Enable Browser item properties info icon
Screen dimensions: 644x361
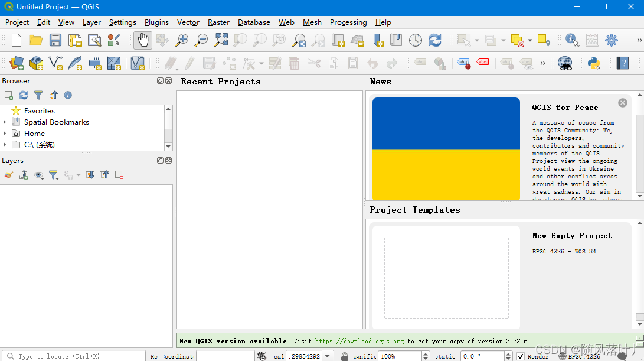(68, 95)
